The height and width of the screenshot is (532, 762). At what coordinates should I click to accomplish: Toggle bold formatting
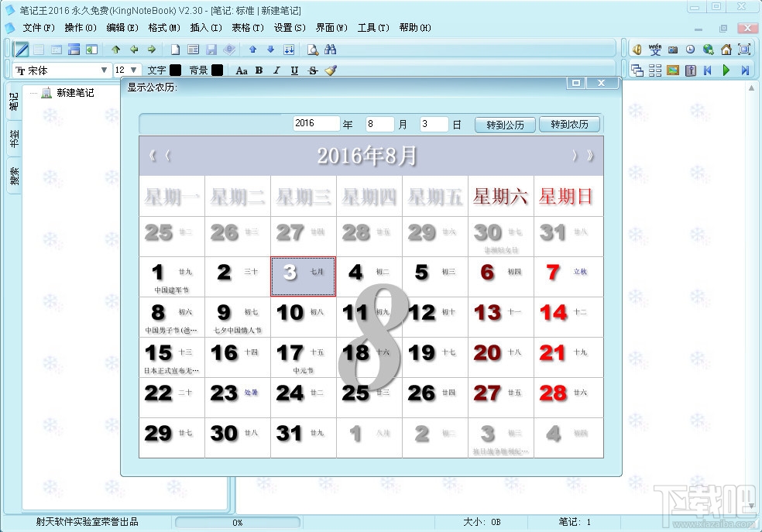tap(259, 70)
